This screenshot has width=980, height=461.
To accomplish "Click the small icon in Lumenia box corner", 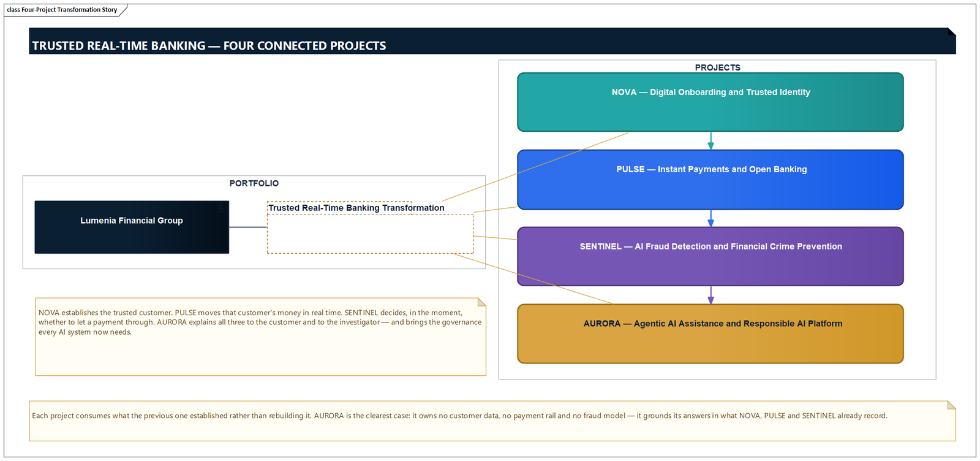I will pyautogui.click(x=221, y=208).
